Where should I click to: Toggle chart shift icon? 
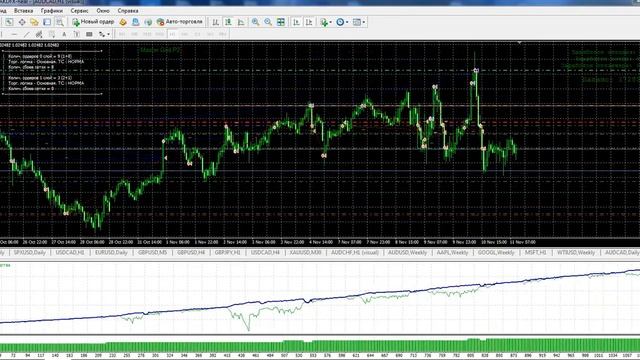click(x=309, y=22)
